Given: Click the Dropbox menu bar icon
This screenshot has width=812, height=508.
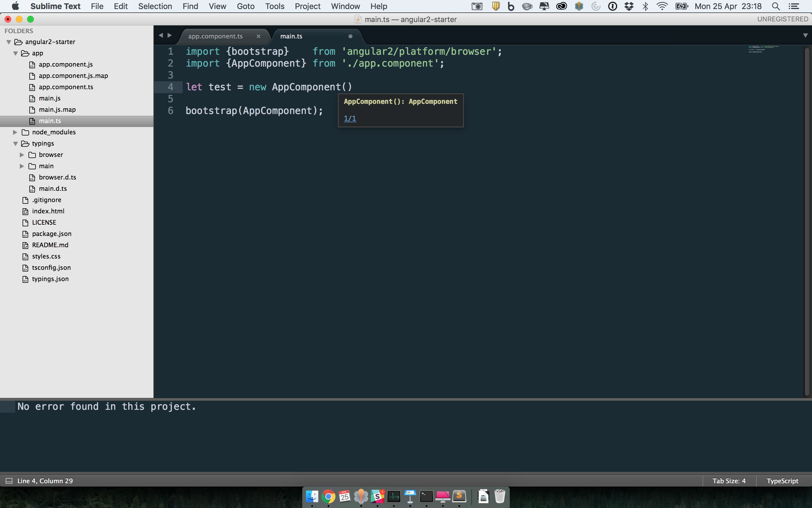Looking at the screenshot, I should click(629, 6).
